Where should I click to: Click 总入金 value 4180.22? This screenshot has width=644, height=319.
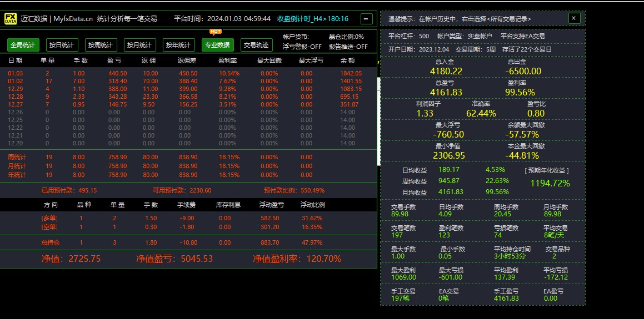(446, 71)
